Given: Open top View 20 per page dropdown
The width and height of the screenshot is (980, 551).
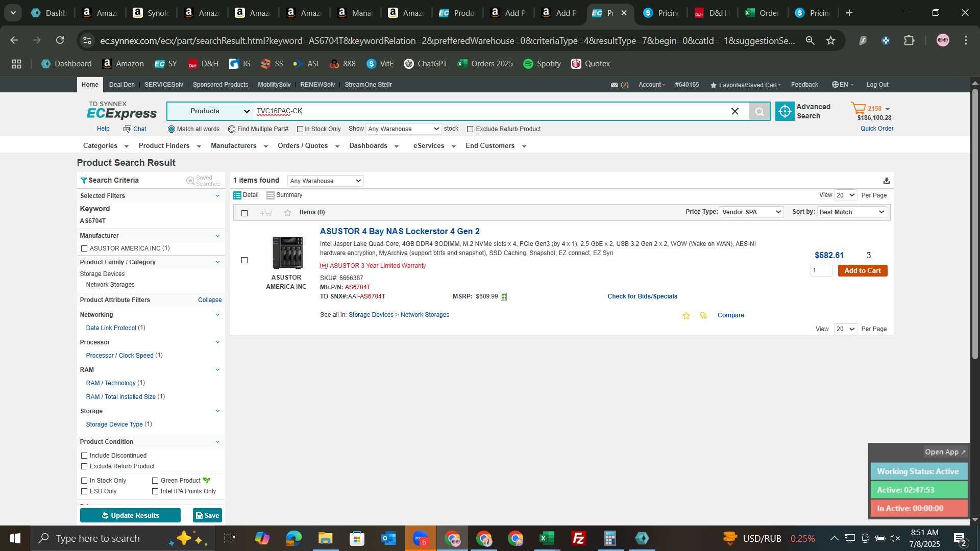Looking at the screenshot, I should point(845,195).
